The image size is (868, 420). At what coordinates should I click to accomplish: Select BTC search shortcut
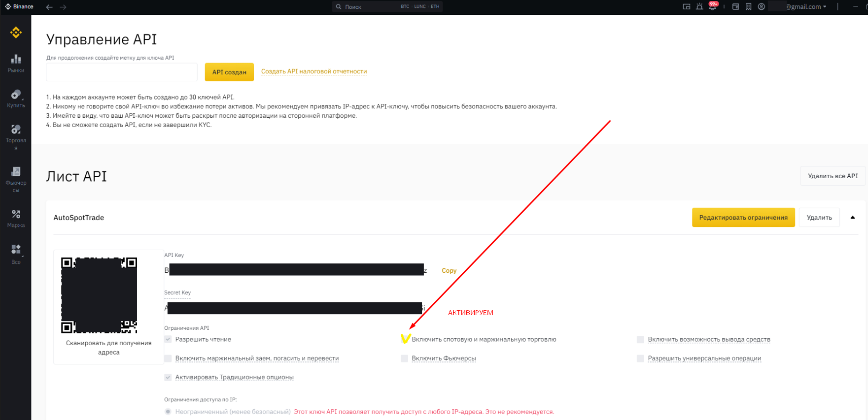click(x=405, y=6)
